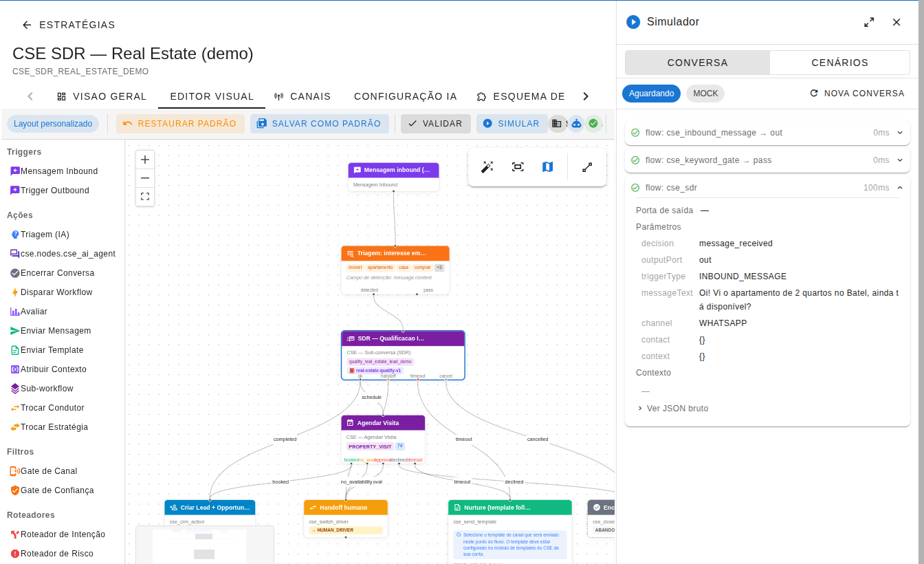Click the building icon in the toolbar

pos(557,124)
